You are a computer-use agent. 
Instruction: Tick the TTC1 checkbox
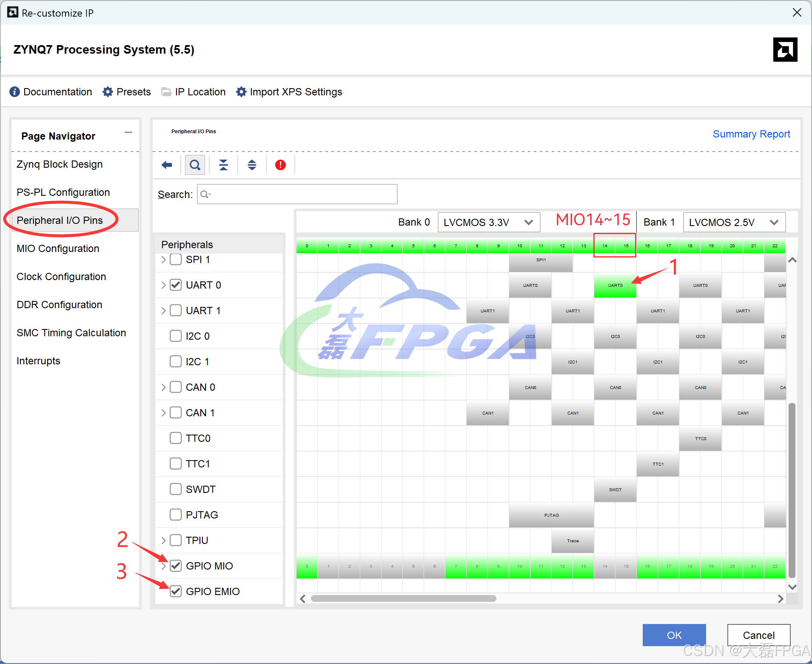point(176,464)
